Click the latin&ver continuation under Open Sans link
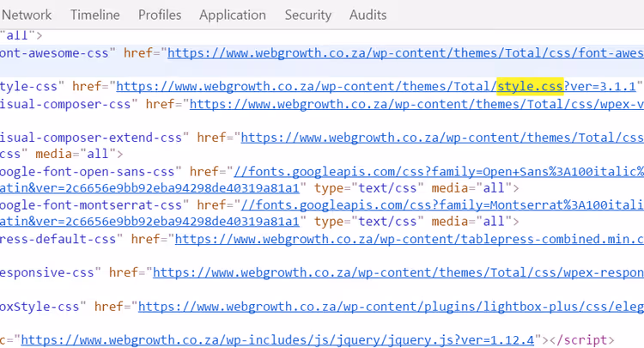 tap(149, 188)
